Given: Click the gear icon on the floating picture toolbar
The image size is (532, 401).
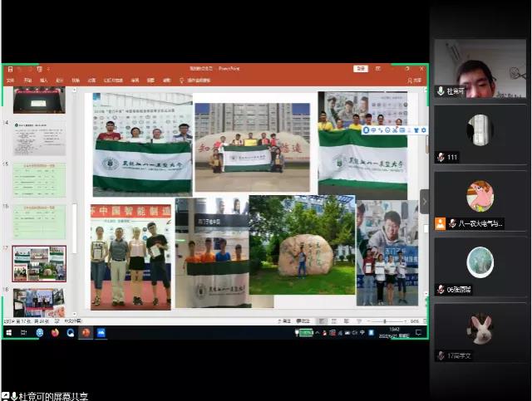Looking at the screenshot, I should [x=424, y=130].
